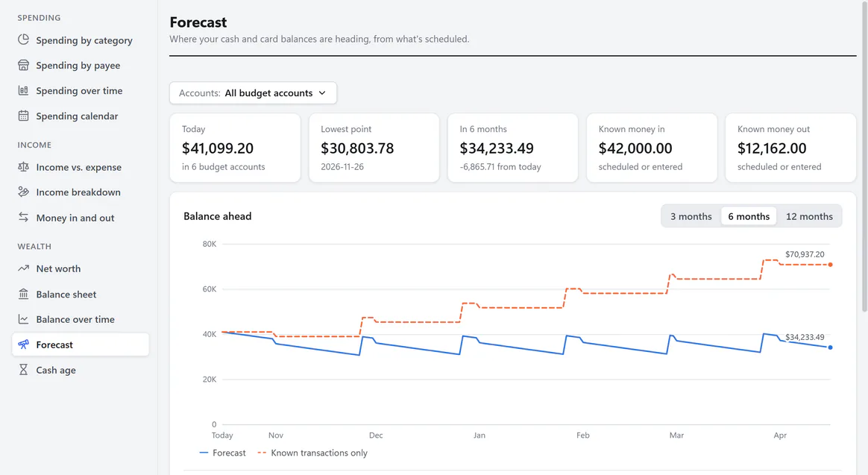868x475 pixels.
Task: Switch chart range to 3 months
Action: click(x=691, y=216)
